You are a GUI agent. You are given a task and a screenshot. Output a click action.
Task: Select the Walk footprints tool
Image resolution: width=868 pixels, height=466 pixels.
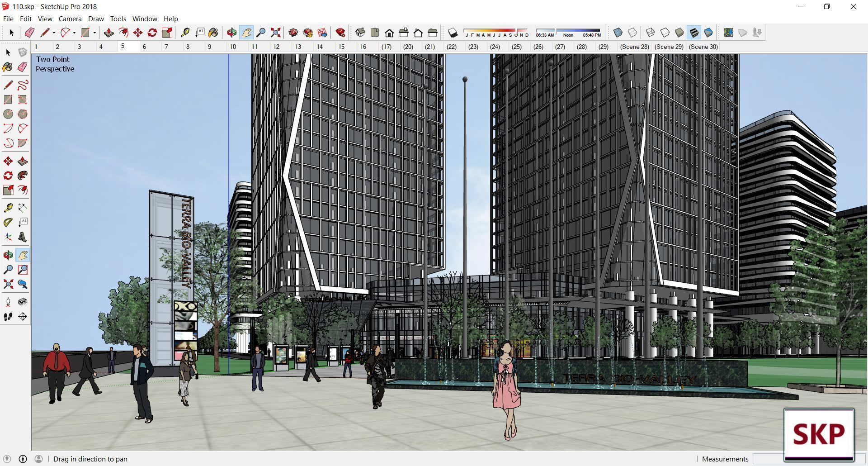8,317
